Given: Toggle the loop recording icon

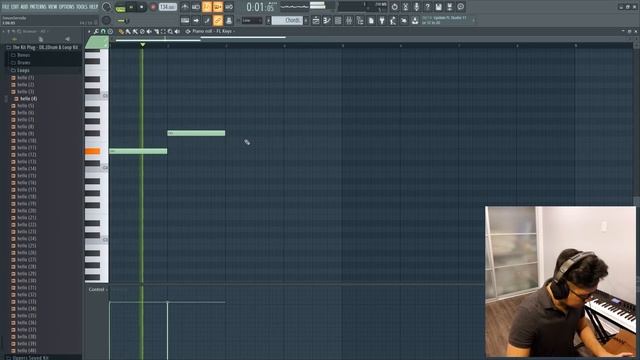Looking at the screenshot, I should pyautogui.click(x=229, y=7).
